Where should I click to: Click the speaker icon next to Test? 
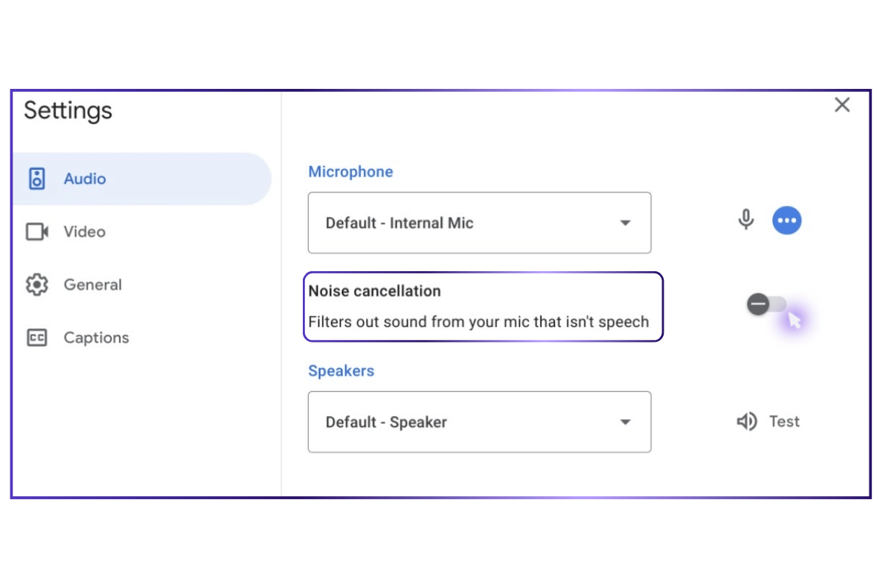click(x=747, y=421)
